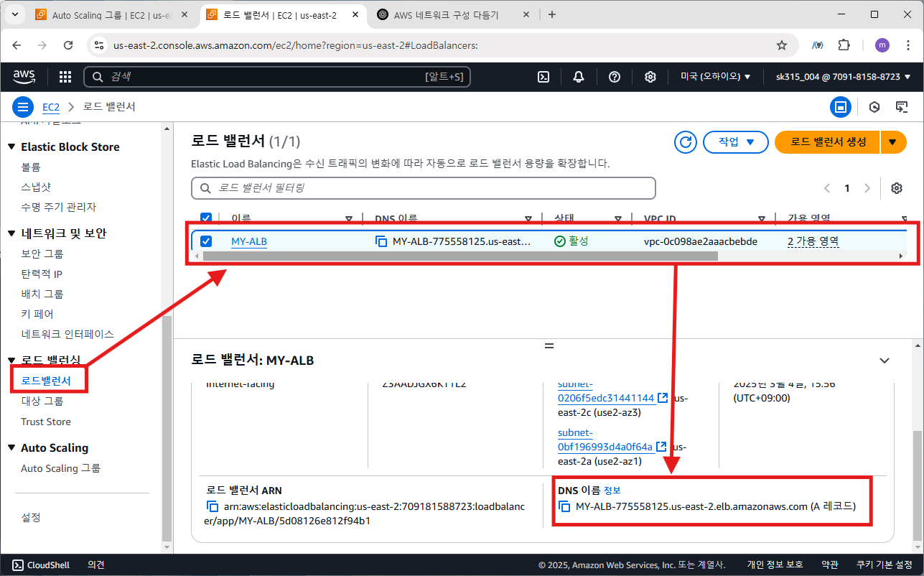Image resolution: width=924 pixels, height=576 pixels.
Task: Copy the load balancer ARN
Action: 213,506
